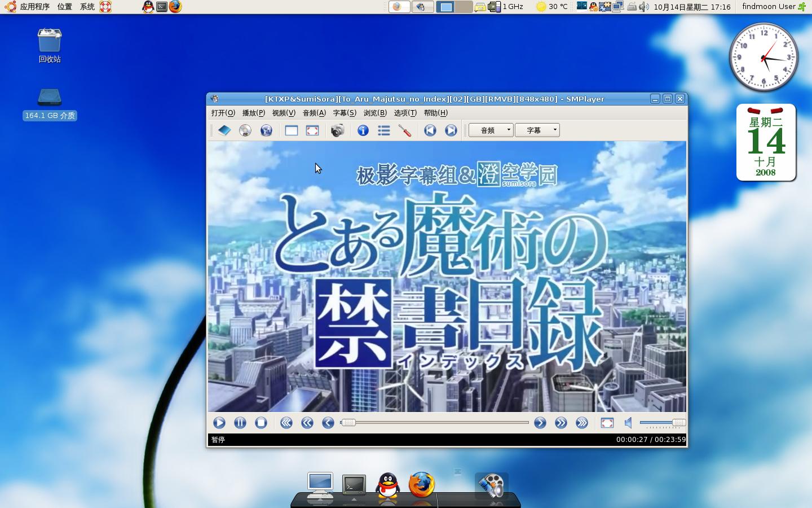The height and width of the screenshot is (508, 812).
Task: Click the Open DVD disc icon
Action: point(245,130)
